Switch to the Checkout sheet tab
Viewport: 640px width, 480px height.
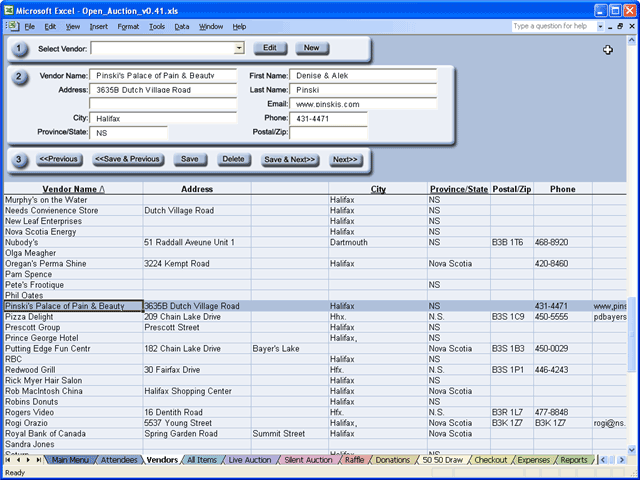[x=491, y=460]
